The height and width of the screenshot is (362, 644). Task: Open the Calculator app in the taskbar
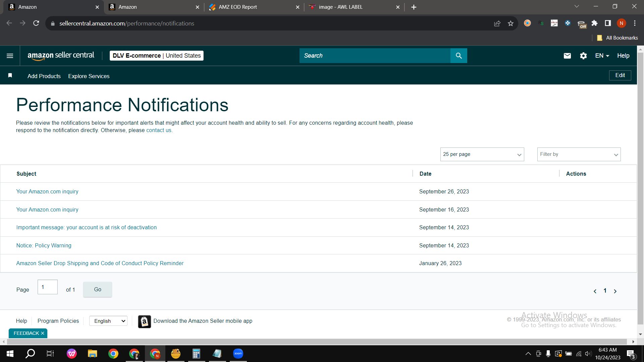tap(196, 354)
